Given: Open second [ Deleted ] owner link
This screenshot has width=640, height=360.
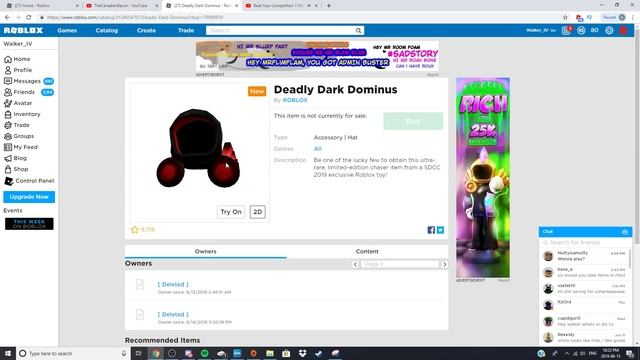Looking at the screenshot, I should pos(173,315).
